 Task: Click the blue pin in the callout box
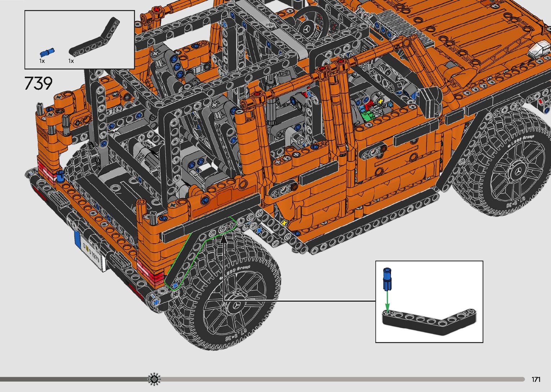[387, 279]
